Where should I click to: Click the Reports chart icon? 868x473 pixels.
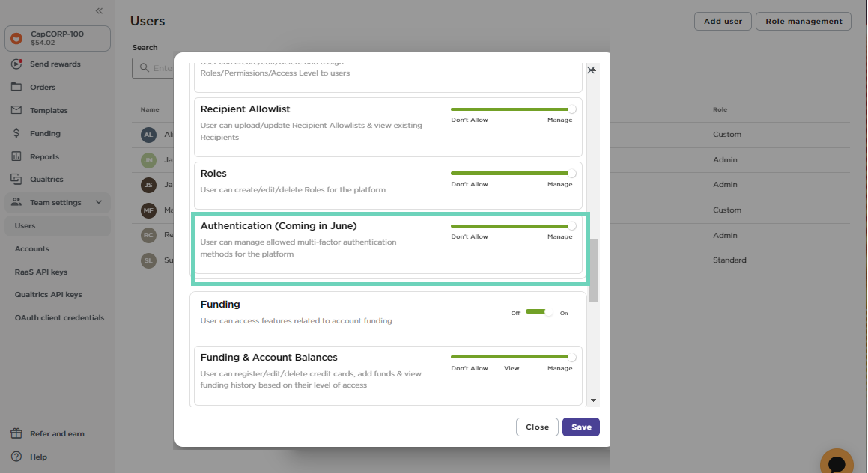point(16,156)
